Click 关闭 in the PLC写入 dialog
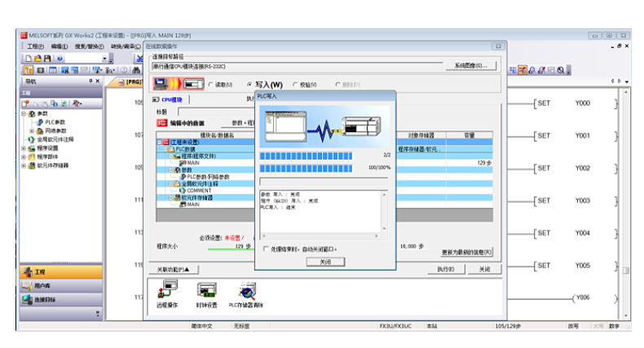The image size is (644, 348). [325, 262]
